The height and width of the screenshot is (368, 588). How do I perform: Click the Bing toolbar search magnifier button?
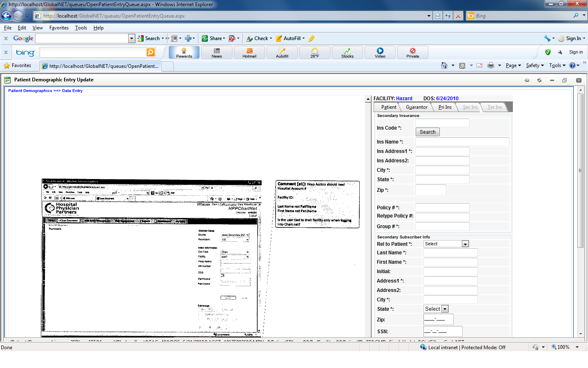[151, 52]
